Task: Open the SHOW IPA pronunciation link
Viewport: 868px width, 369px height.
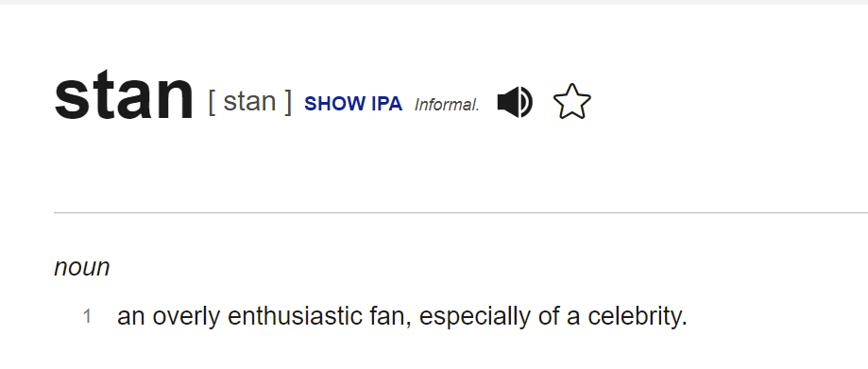Action: tap(353, 104)
